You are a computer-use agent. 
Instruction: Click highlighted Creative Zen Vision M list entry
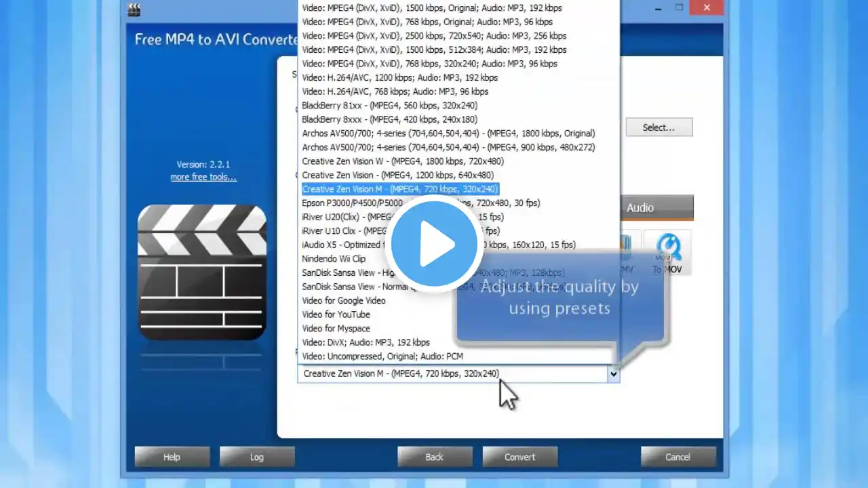(400, 189)
